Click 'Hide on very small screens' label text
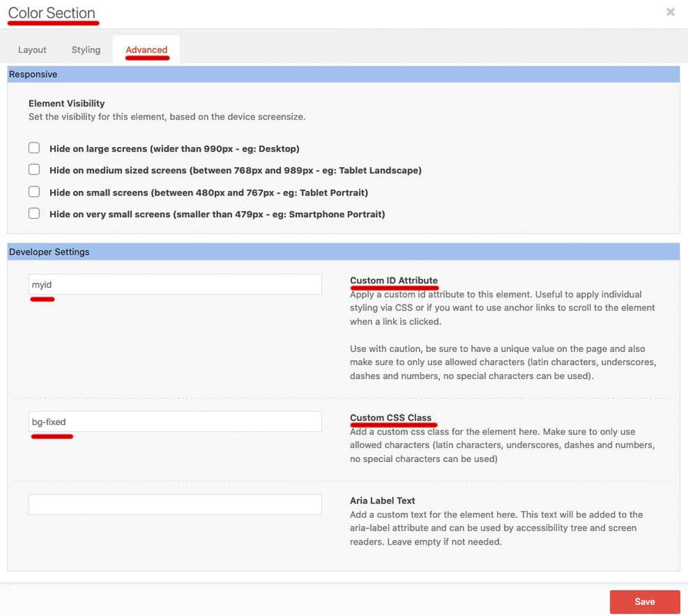Image resolution: width=688 pixels, height=616 pixels. (x=216, y=214)
